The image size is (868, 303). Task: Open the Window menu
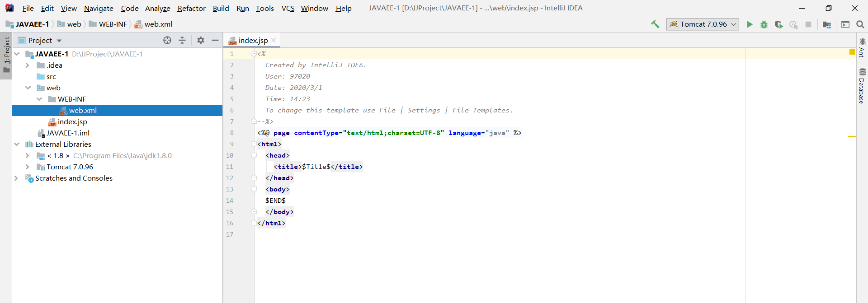click(315, 8)
